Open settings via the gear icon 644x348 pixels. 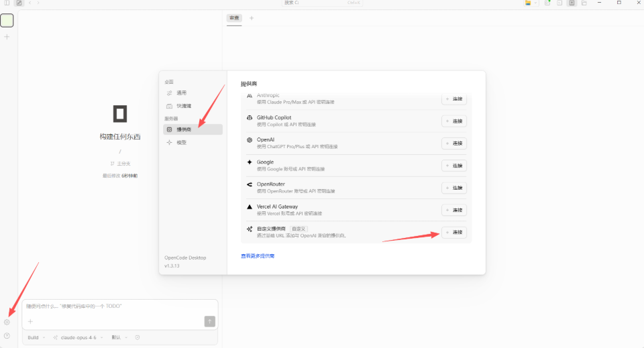coord(7,322)
